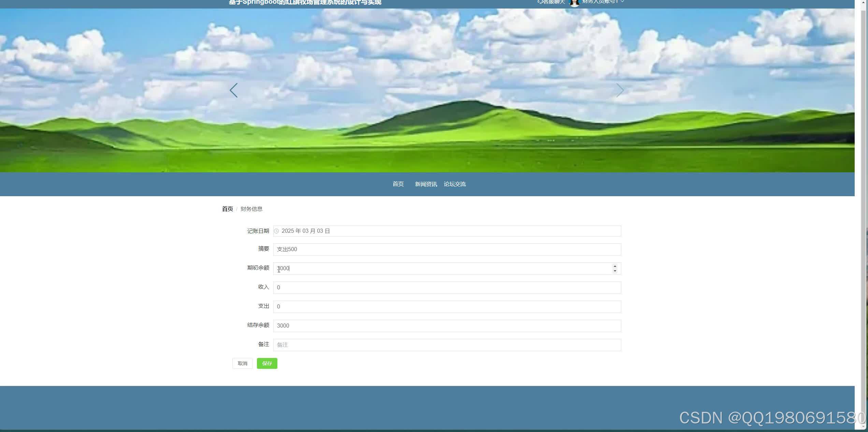Image resolution: width=868 pixels, height=432 pixels.
Task: Open the 客服聊天 customer service icon
Action: pyautogui.click(x=539, y=2)
